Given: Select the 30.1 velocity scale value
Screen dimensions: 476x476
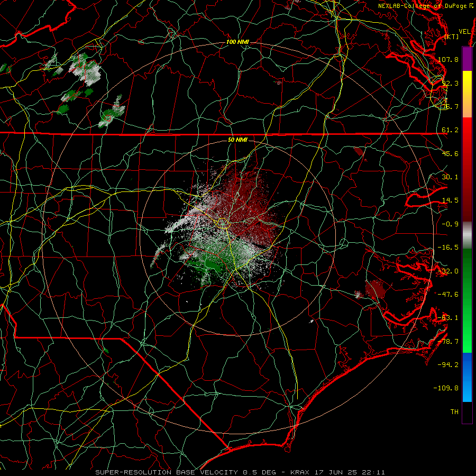Looking at the screenshot, I should point(450,177).
